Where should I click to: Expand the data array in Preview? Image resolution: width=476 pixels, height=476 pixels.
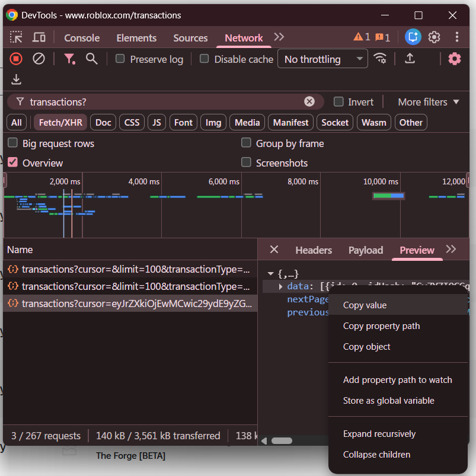coord(280,285)
